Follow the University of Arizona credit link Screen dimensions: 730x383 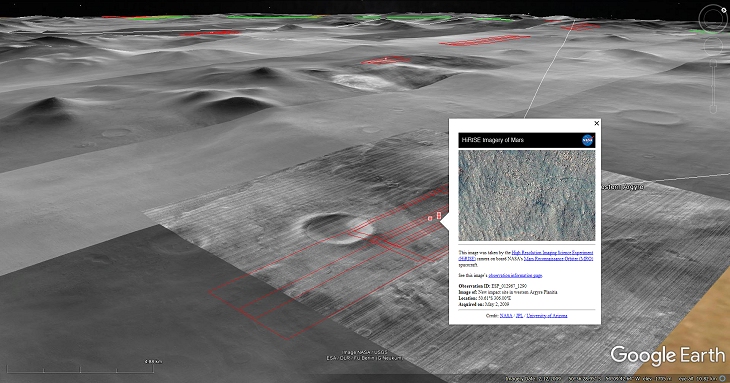coord(547,316)
